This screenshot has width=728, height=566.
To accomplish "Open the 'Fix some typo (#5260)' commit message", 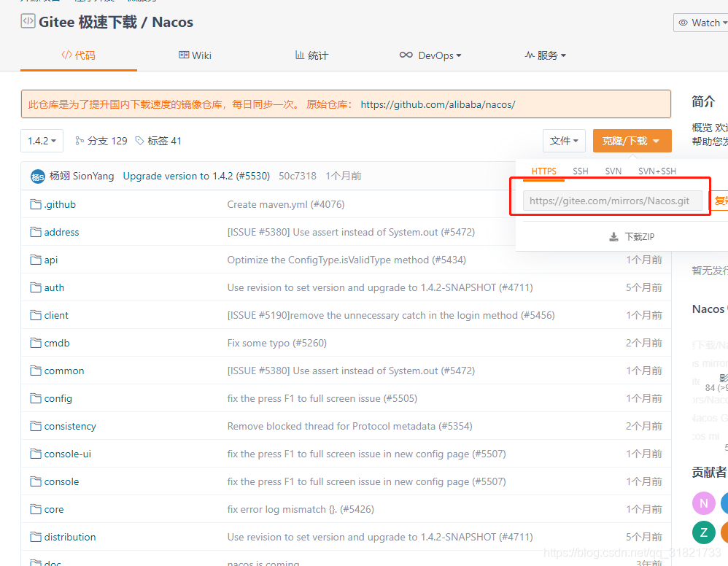I will [x=277, y=343].
